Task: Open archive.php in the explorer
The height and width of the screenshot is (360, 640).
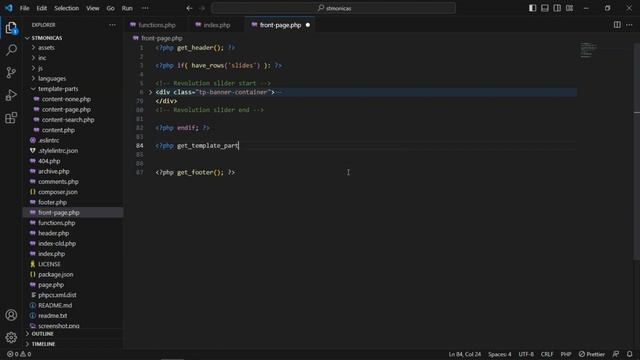Action: (x=53, y=171)
